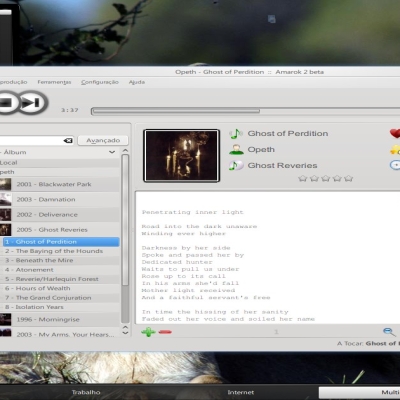
Task: Click the red minus icon below lyrics
Action: pyautogui.click(x=165, y=332)
